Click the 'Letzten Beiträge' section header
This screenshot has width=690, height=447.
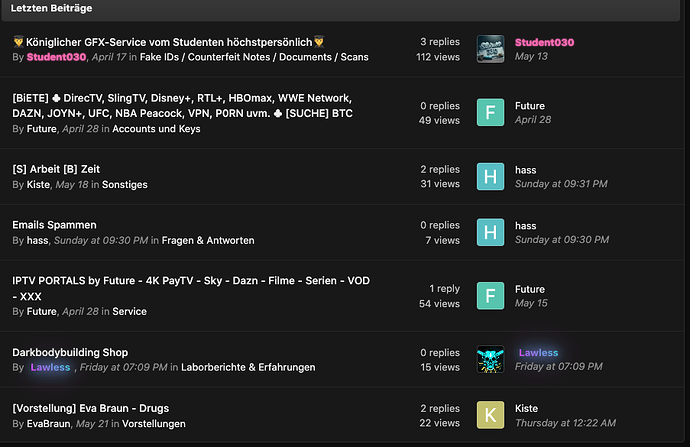point(55,7)
